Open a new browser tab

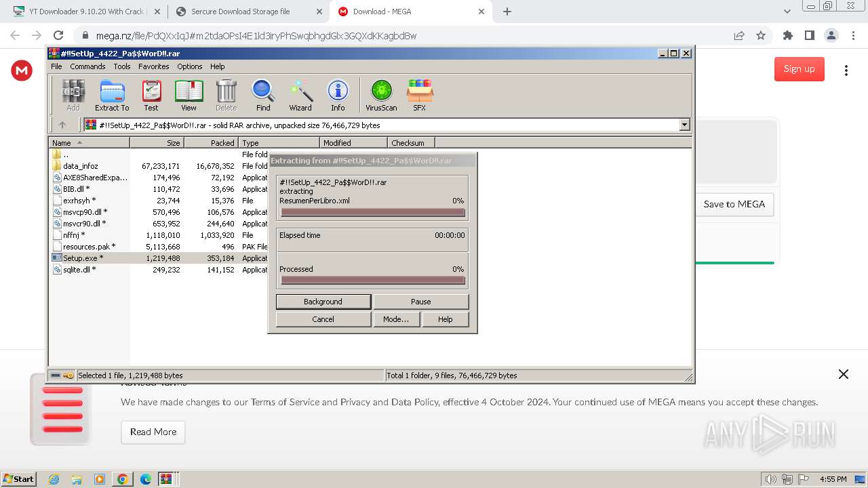(x=507, y=12)
